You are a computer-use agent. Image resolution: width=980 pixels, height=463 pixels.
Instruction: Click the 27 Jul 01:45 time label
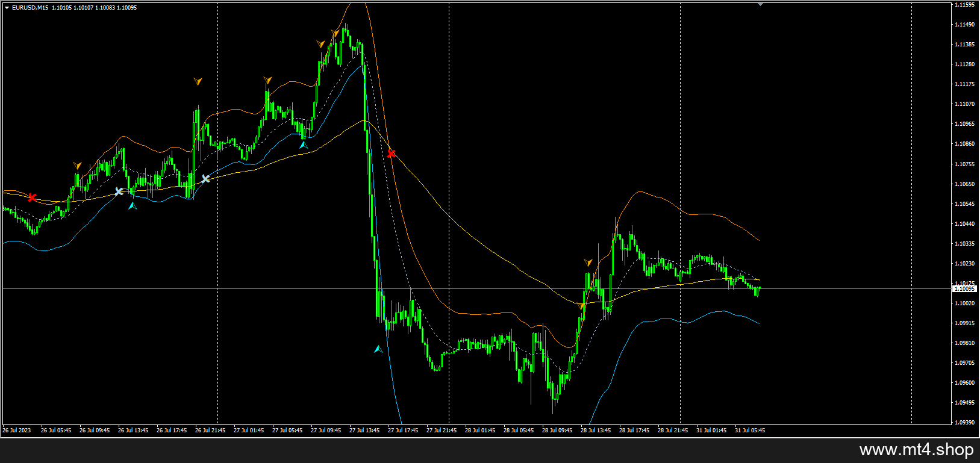(249, 430)
